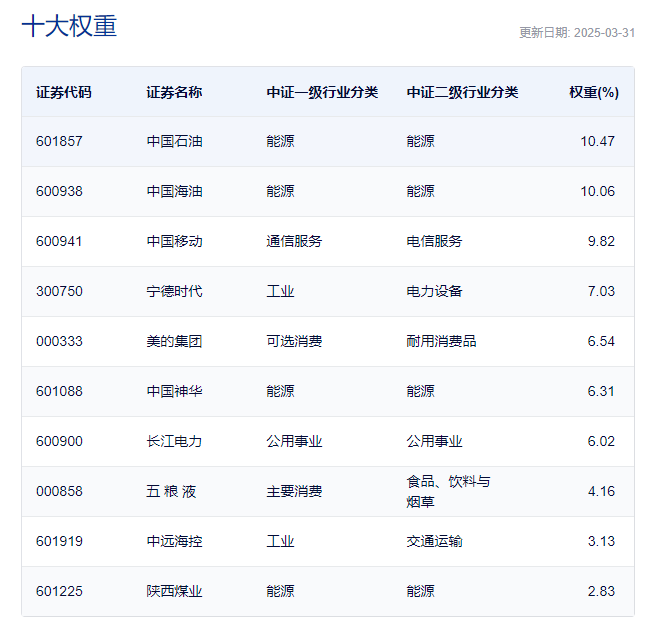
Task: Click stock code 000333
Action: [59, 341]
